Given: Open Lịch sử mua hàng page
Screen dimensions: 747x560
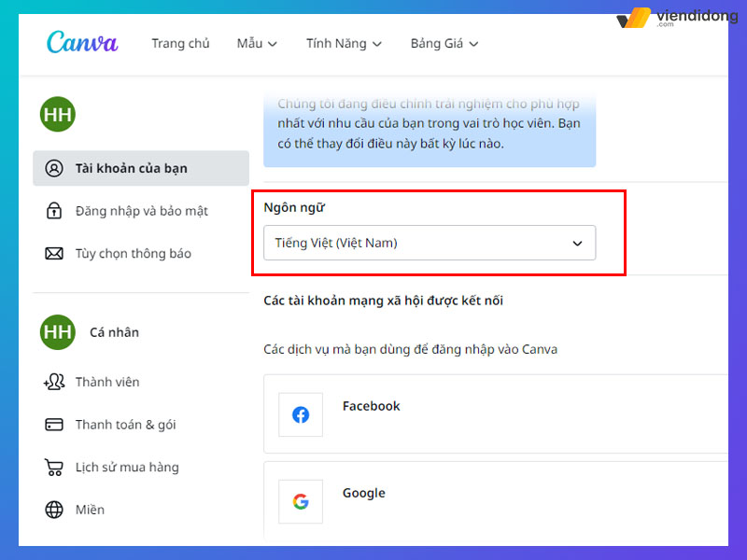Looking at the screenshot, I should pos(127,468).
